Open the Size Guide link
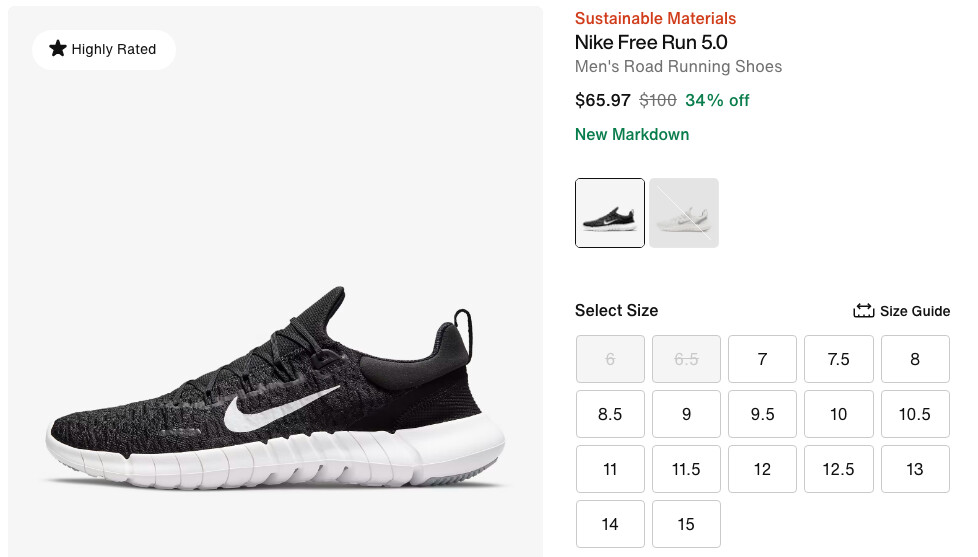978x557 pixels. (914, 311)
